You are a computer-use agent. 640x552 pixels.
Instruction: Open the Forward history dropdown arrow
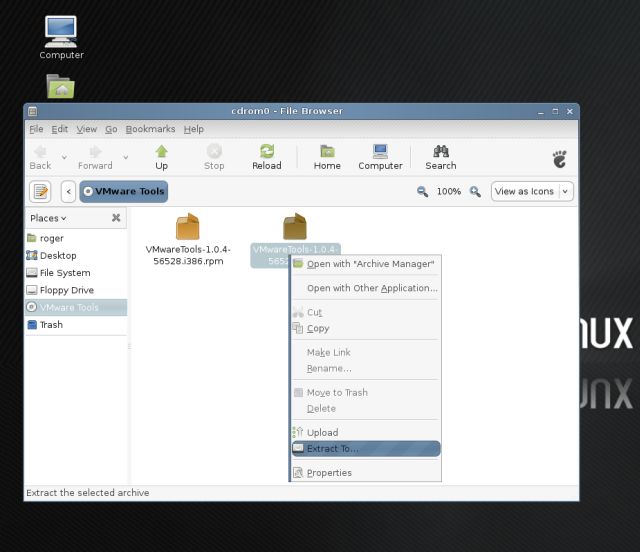tap(126, 158)
